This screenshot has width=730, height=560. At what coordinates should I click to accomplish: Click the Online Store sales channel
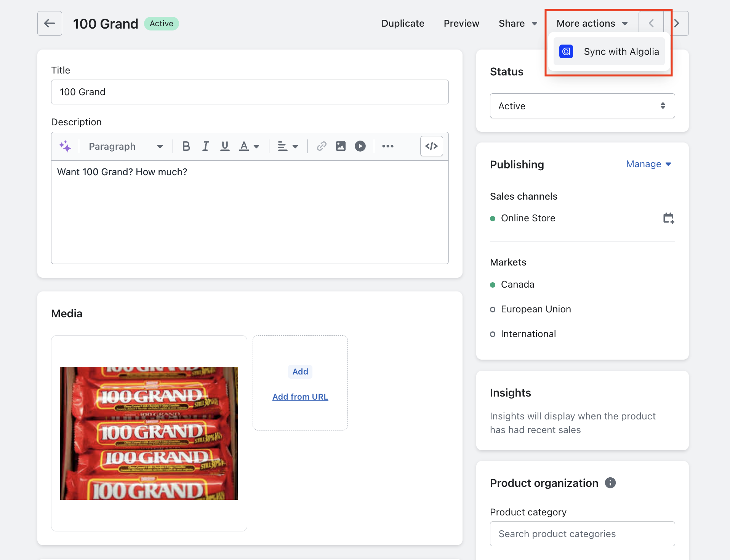click(528, 218)
